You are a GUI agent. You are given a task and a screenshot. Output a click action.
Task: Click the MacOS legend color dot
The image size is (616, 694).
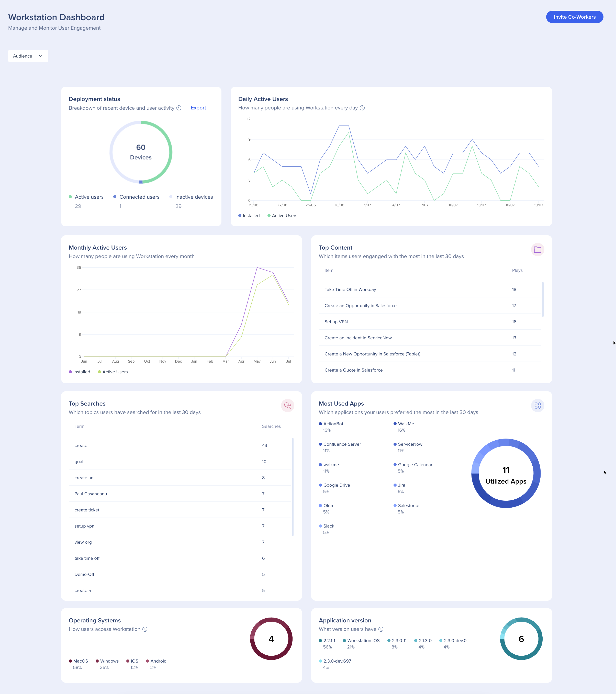pos(70,661)
